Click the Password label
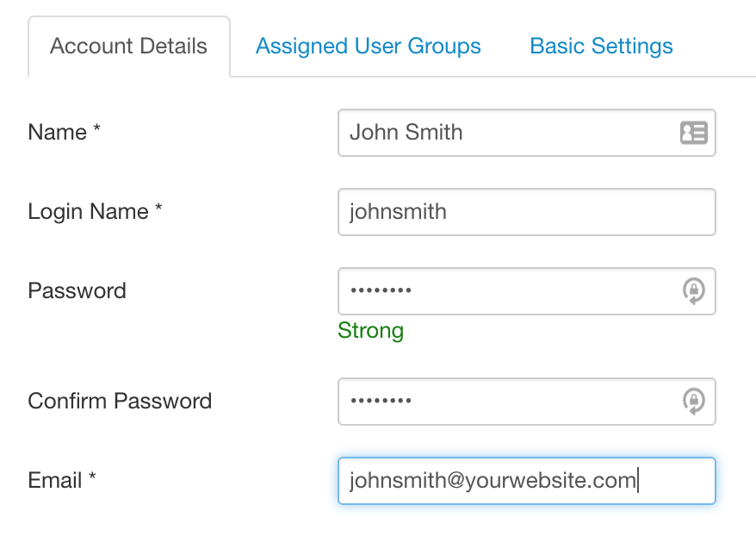The width and height of the screenshot is (756, 536). tap(77, 291)
